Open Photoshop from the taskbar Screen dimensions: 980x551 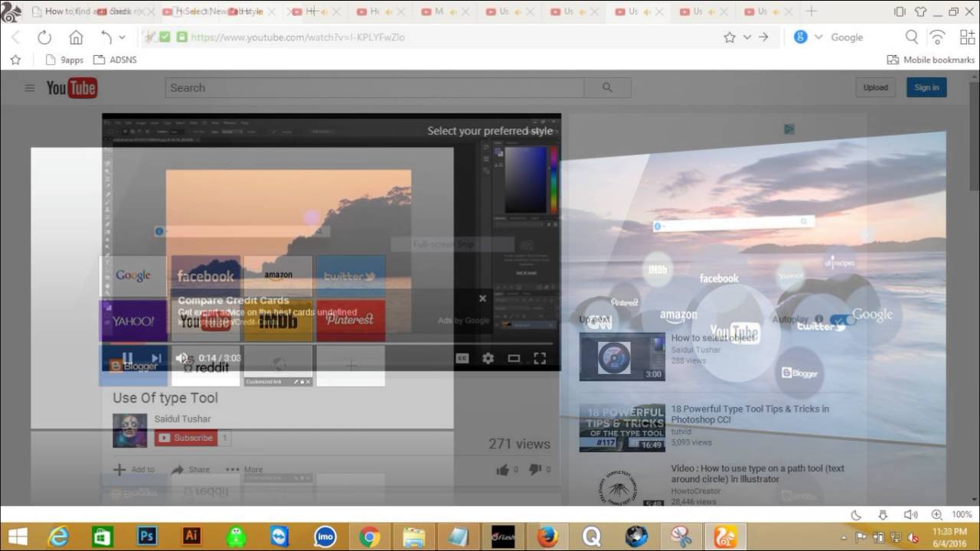(x=146, y=536)
